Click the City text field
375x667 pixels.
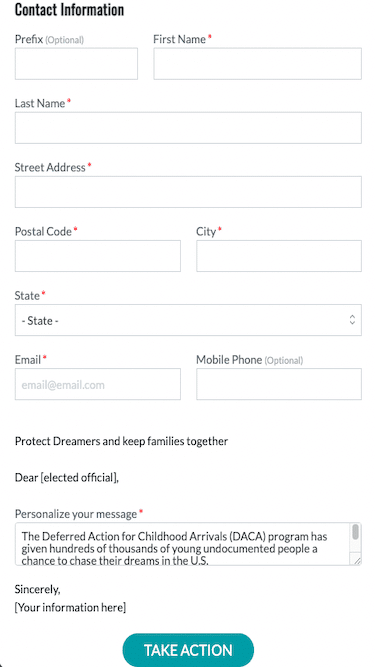coord(278,256)
